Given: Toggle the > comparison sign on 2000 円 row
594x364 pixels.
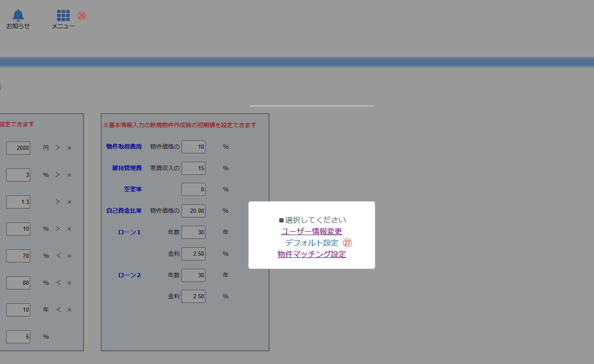Looking at the screenshot, I should (58, 148).
